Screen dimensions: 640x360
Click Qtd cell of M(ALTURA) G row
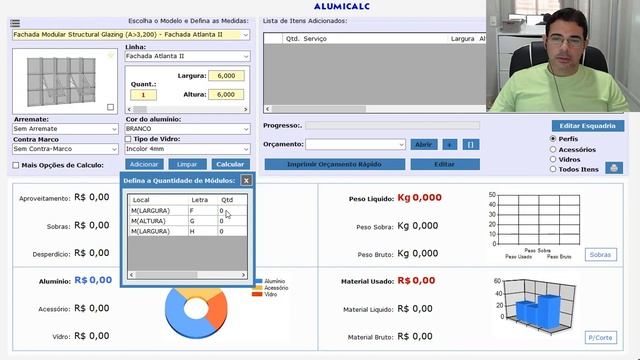tap(232, 221)
